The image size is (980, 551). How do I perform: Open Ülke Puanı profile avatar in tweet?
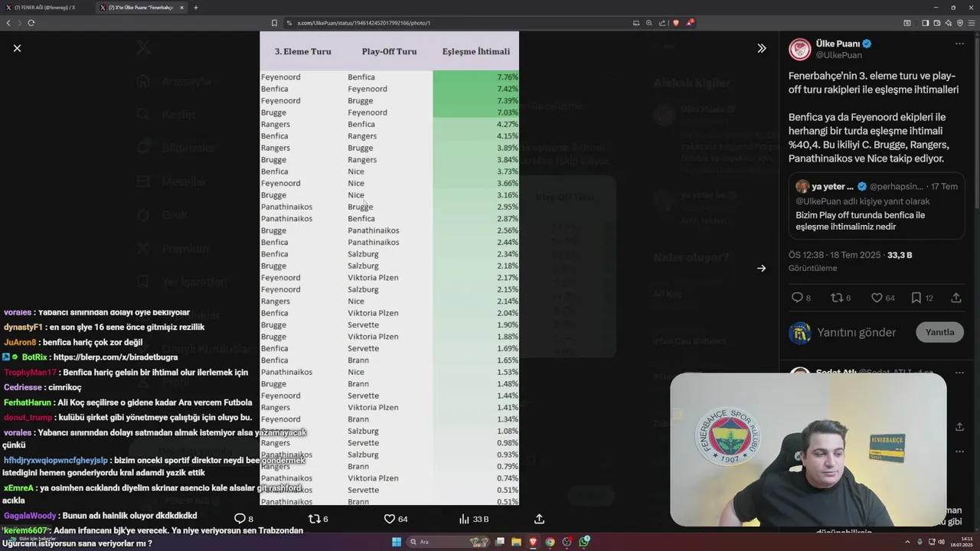(800, 49)
